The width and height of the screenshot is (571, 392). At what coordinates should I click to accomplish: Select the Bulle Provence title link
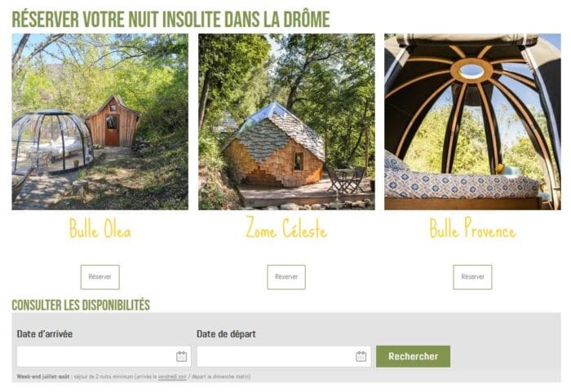(472, 228)
